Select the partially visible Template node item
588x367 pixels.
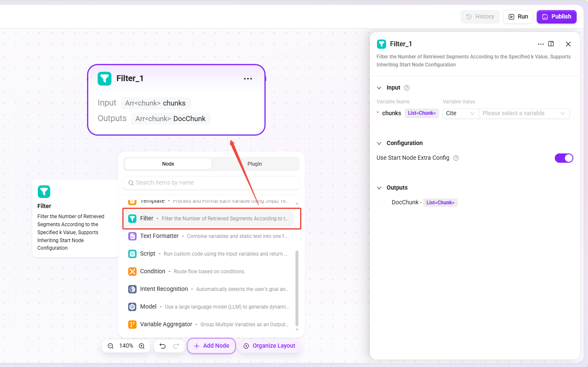pyautogui.click(x=209, y=201)
